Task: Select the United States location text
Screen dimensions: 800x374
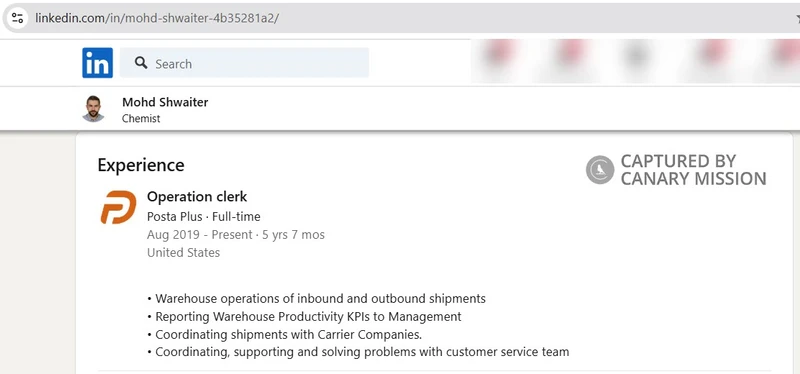Action: click(183, 253)
